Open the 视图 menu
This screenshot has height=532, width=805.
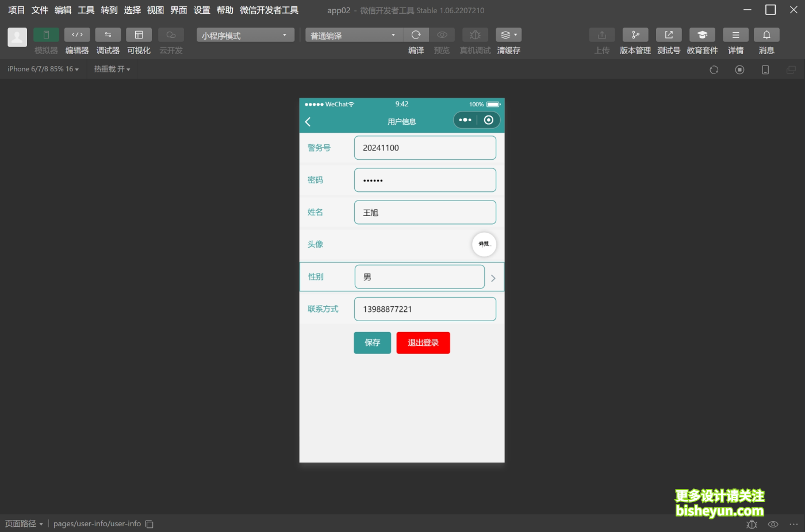coord(155,10)
